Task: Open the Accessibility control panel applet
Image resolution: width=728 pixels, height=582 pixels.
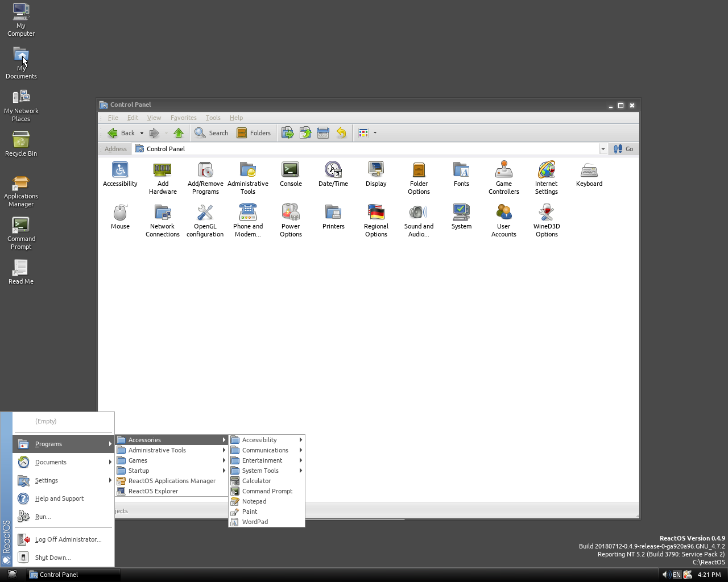Action: (120, 174)
